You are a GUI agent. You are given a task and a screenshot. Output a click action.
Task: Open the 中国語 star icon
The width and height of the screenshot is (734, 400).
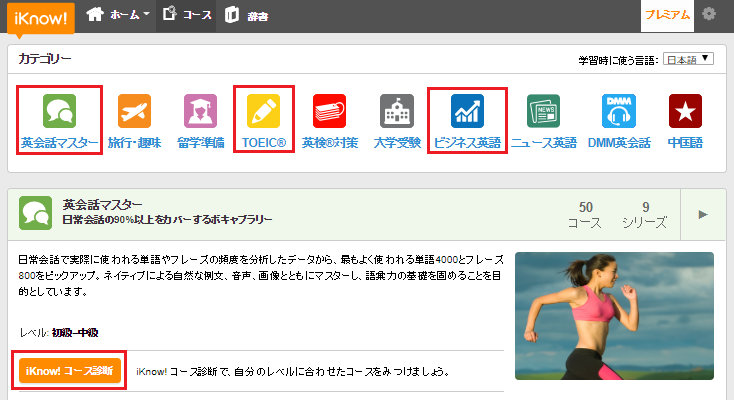coord(685,111)
